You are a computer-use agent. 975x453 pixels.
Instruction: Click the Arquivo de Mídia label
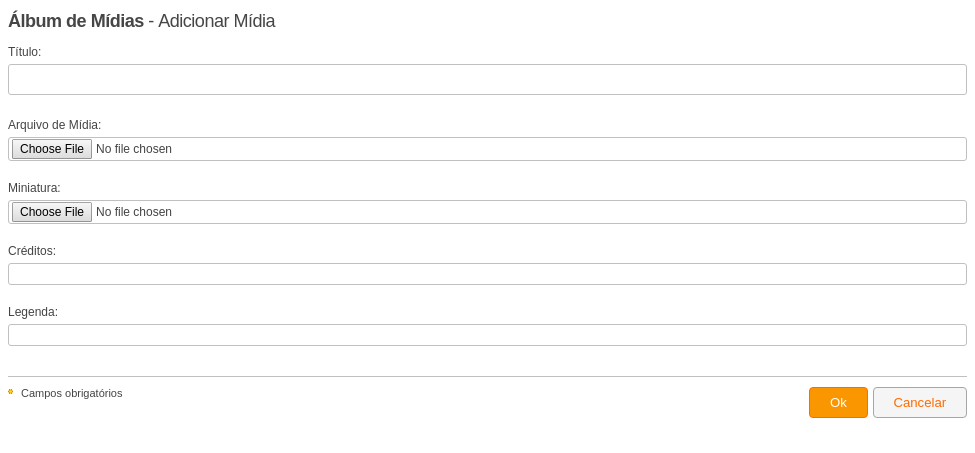click(x=55, y=125)
